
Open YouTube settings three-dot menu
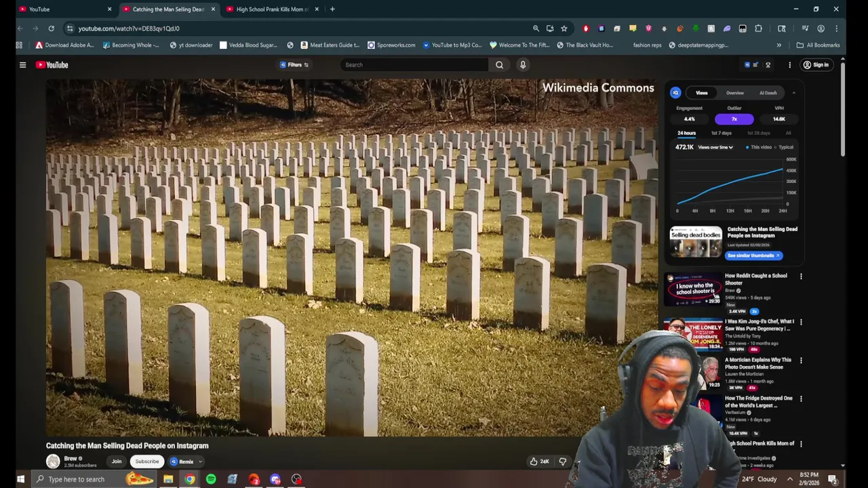tap(789, 65)
